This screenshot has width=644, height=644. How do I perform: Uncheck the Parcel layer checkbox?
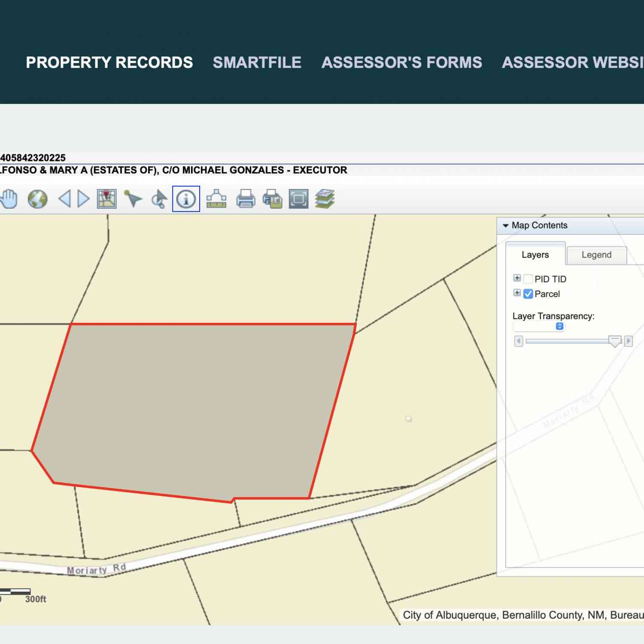528,294
